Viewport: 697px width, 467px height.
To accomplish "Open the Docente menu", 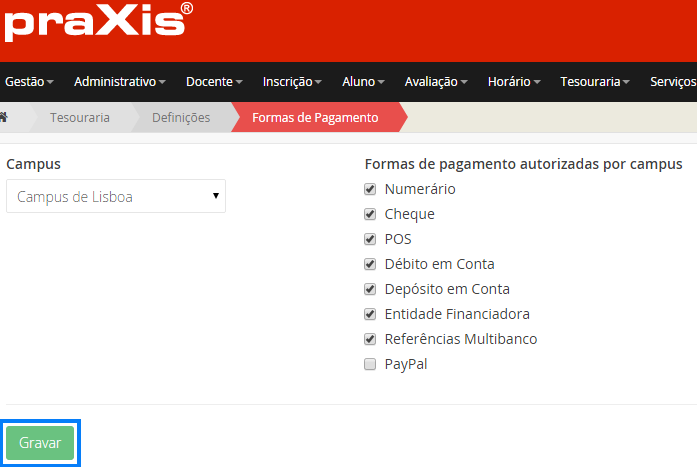I will (x=214, y=81).
